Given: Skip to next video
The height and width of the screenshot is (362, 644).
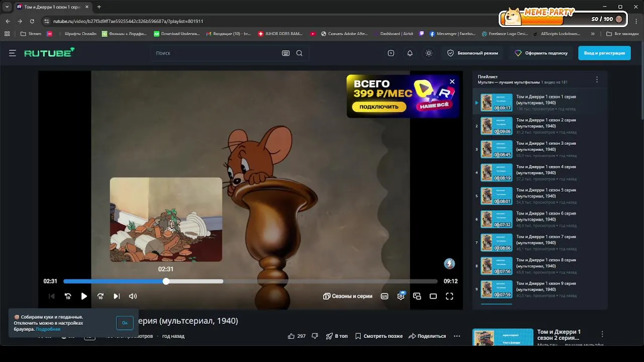Looking at the screenshot, I should point(116,296).
